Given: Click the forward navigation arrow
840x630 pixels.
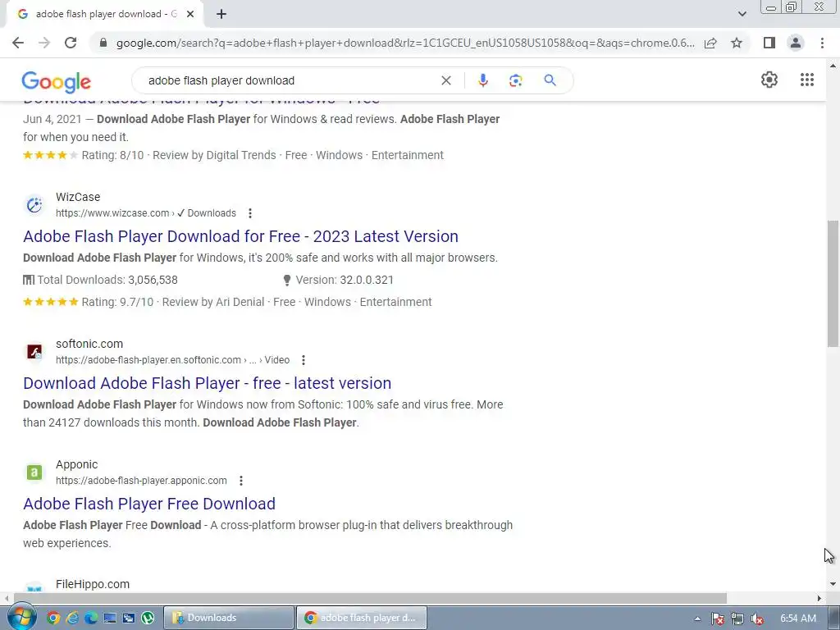Looking at the screenshot, I should (44, 43).
